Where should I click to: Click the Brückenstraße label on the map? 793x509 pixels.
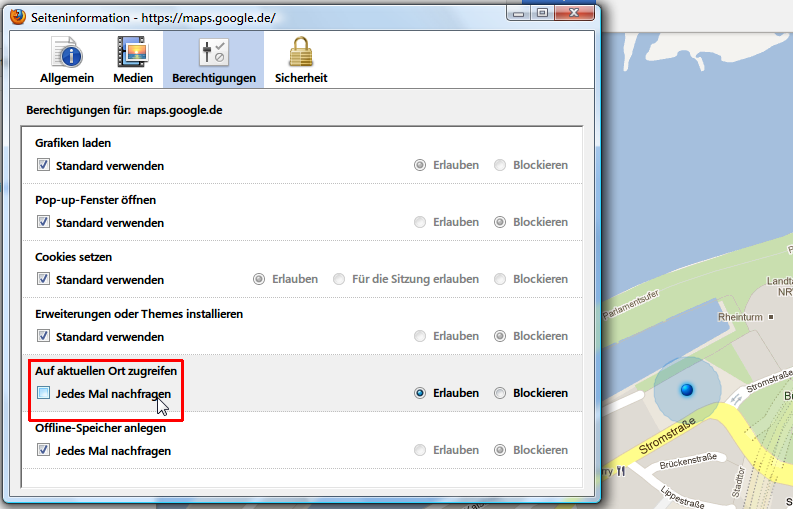pyautogui.click(x=688, y=461)
